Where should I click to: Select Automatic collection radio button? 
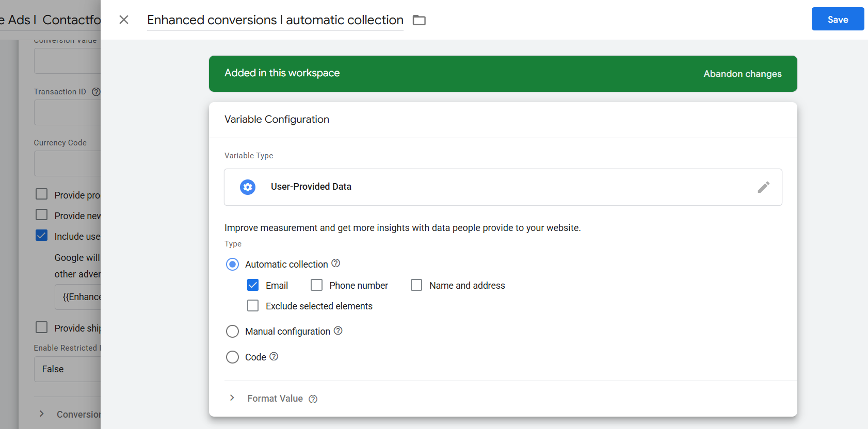(x=233, y=265)
